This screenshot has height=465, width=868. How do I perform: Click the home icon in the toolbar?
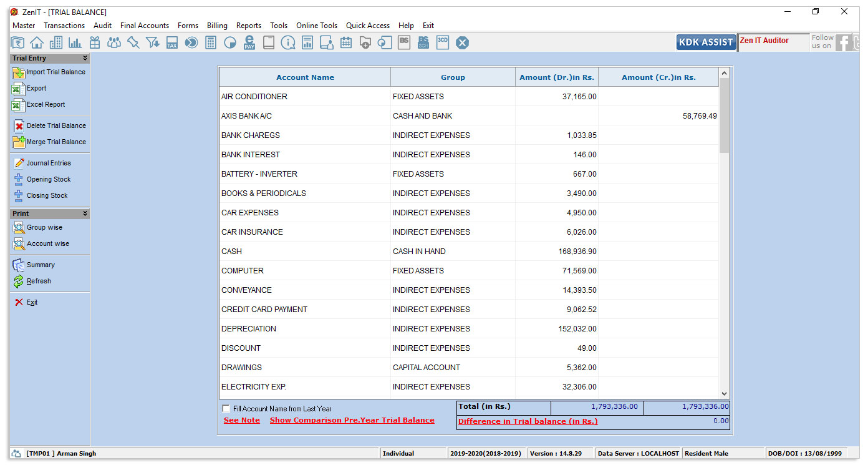pyautogui.click(x=37, y=42)
